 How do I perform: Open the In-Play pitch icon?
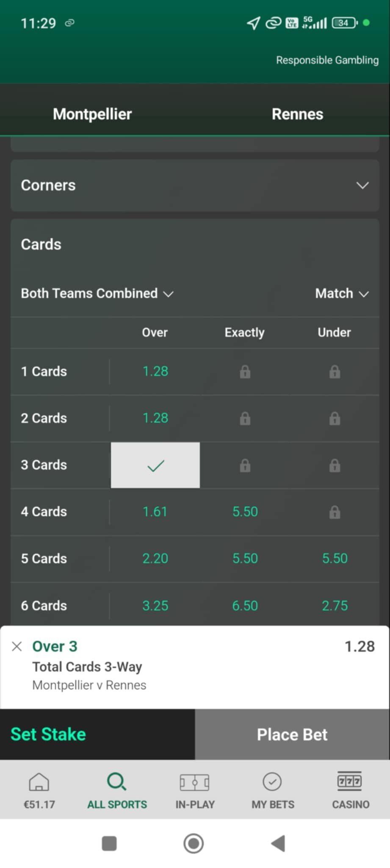[195, 782]
